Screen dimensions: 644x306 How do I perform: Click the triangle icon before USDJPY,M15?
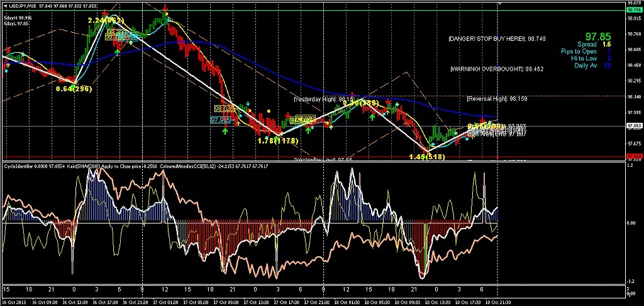6,5
